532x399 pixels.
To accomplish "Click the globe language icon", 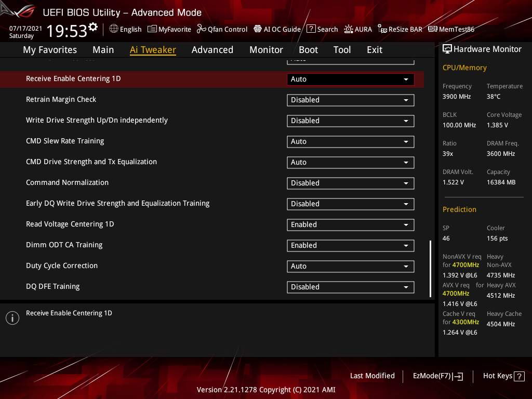I will pyautogui.click(x=114, y=29).
